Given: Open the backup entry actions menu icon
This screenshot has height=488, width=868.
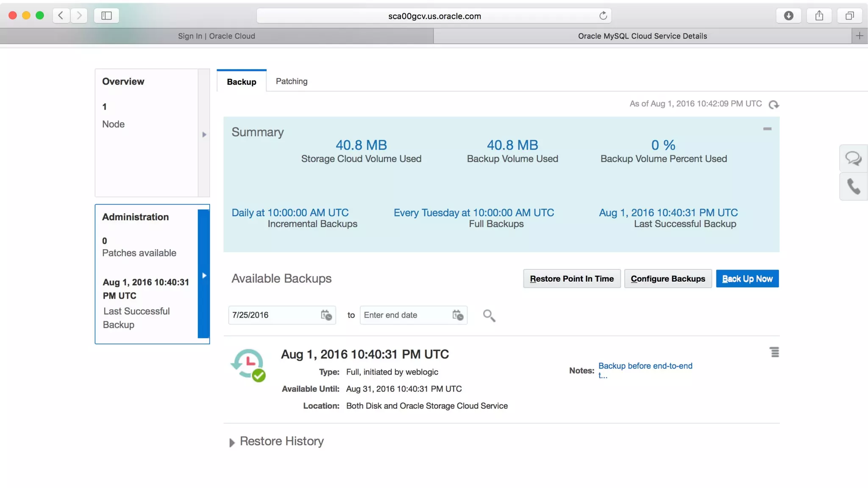Looking at the screenshot, I should (774, 352).
